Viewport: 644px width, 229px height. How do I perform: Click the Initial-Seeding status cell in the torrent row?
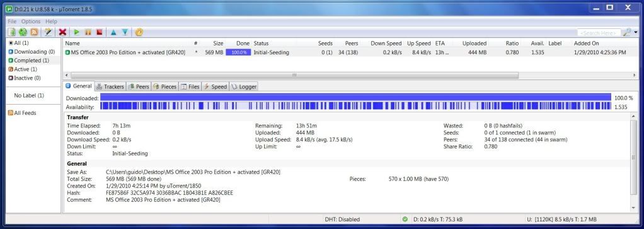[x=271, y=52]
